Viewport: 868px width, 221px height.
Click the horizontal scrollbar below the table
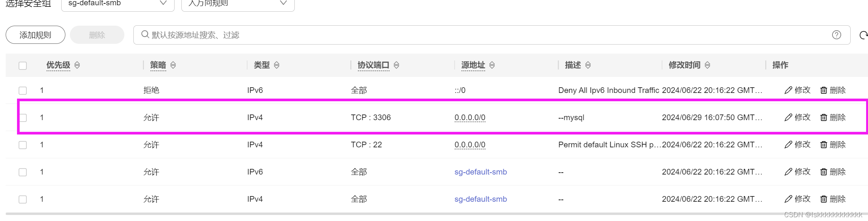tap(436, 214)
